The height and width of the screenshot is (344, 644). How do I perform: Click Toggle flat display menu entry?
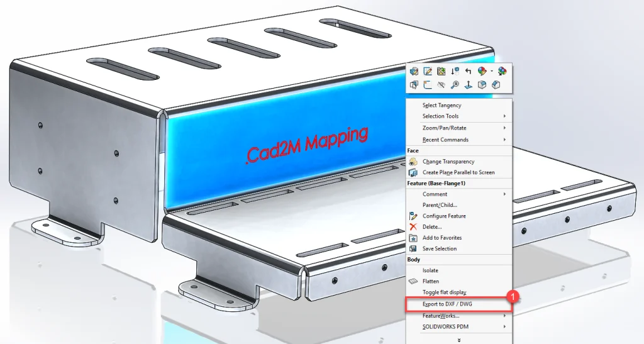click(x=444, y=292)
